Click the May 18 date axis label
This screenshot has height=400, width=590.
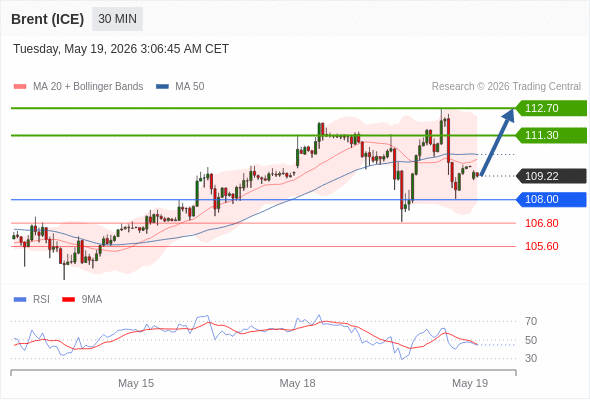(297, 383)
